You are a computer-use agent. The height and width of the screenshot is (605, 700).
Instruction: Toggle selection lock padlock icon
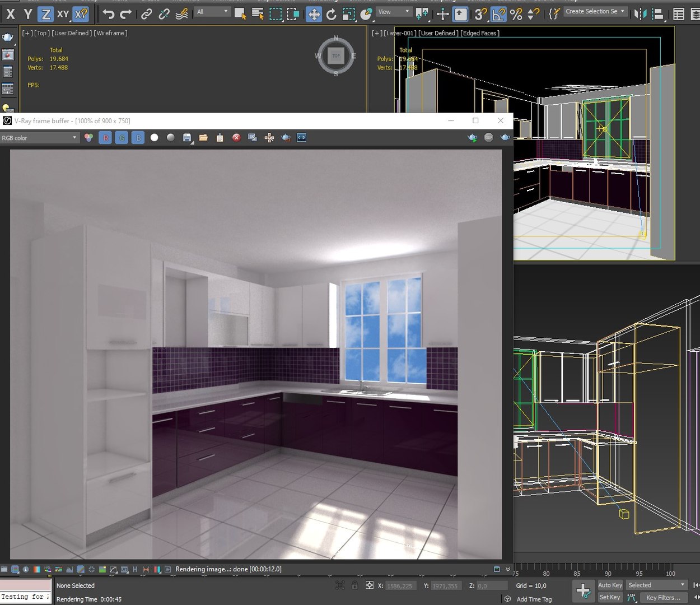coord(354,585)
